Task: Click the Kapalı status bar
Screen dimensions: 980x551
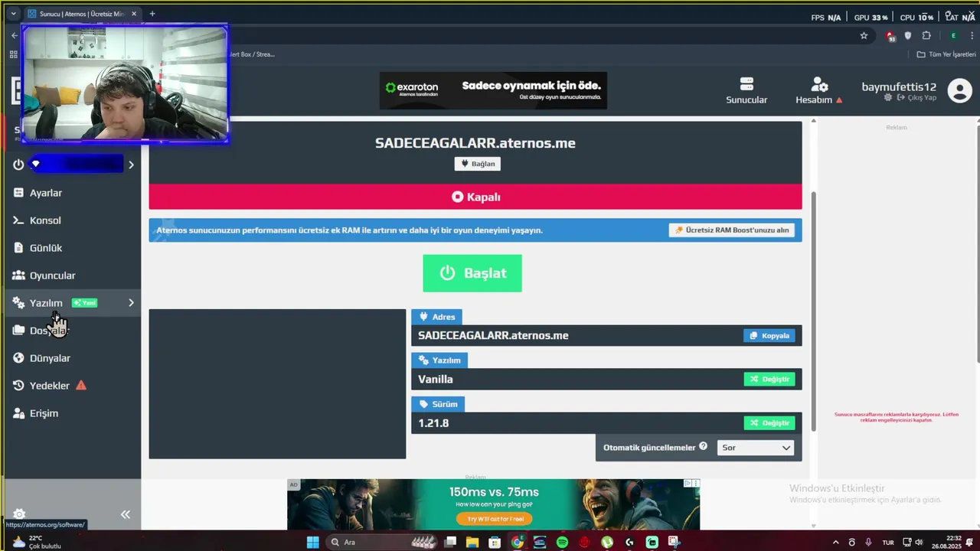Action: (475, 197)
